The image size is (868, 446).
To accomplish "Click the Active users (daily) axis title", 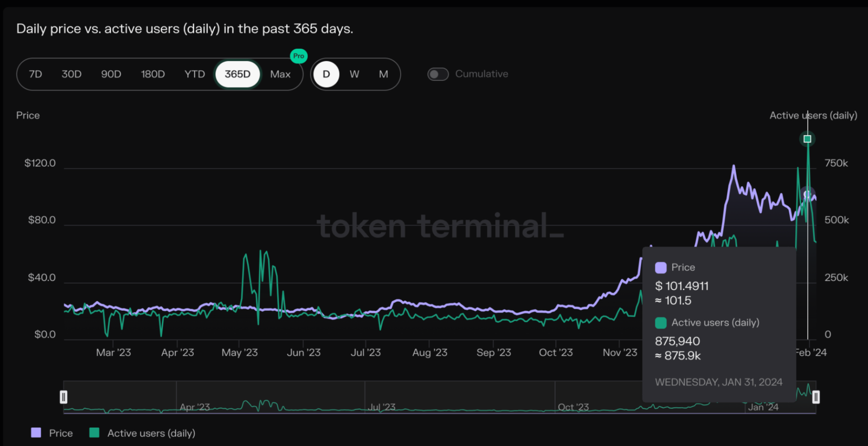I will [813, 116].
